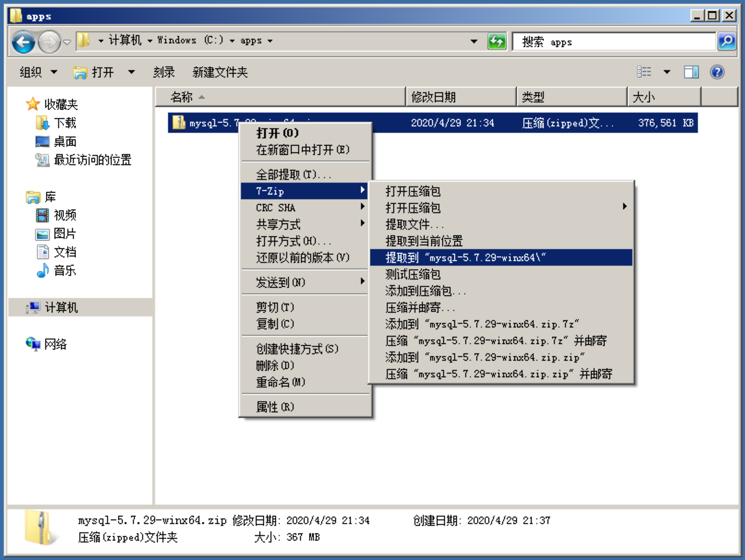This screenshot has width=745, height=560.
Task: Click the change view icon
Action: [644, 71]
